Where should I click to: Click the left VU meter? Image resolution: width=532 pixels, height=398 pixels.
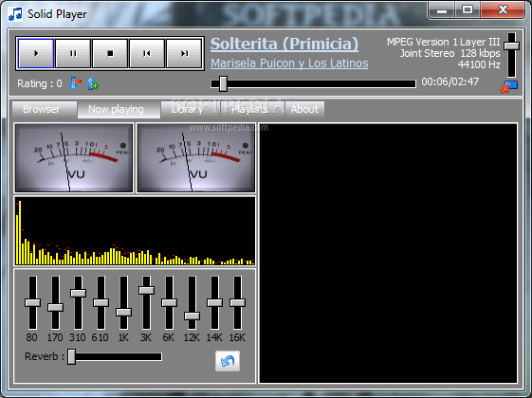[x=74, y=158]
